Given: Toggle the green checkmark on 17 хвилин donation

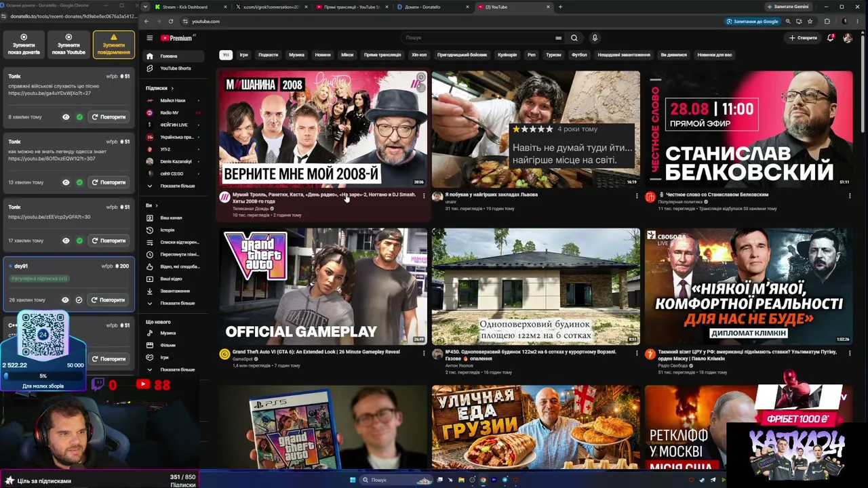Looking at the screenshot, I should pos(79,241).
